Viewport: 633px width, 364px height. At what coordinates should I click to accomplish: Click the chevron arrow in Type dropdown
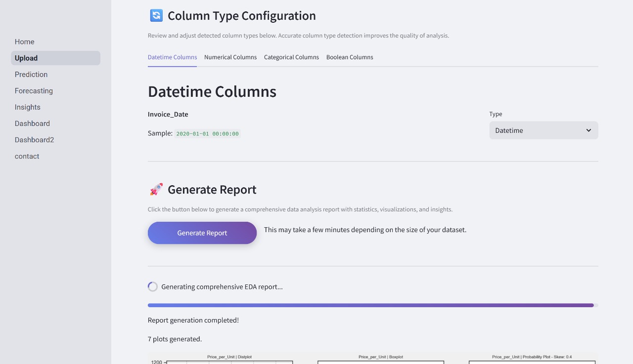588,130
